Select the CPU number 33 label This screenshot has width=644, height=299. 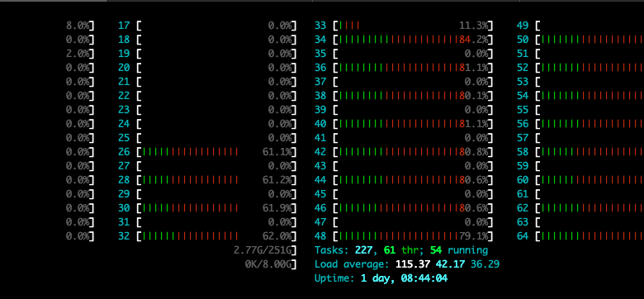point(320,26)
